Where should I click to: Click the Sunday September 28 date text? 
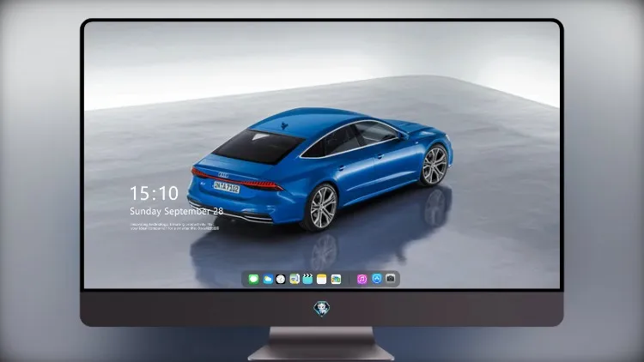pyautogui.click(x=177, y=211)
